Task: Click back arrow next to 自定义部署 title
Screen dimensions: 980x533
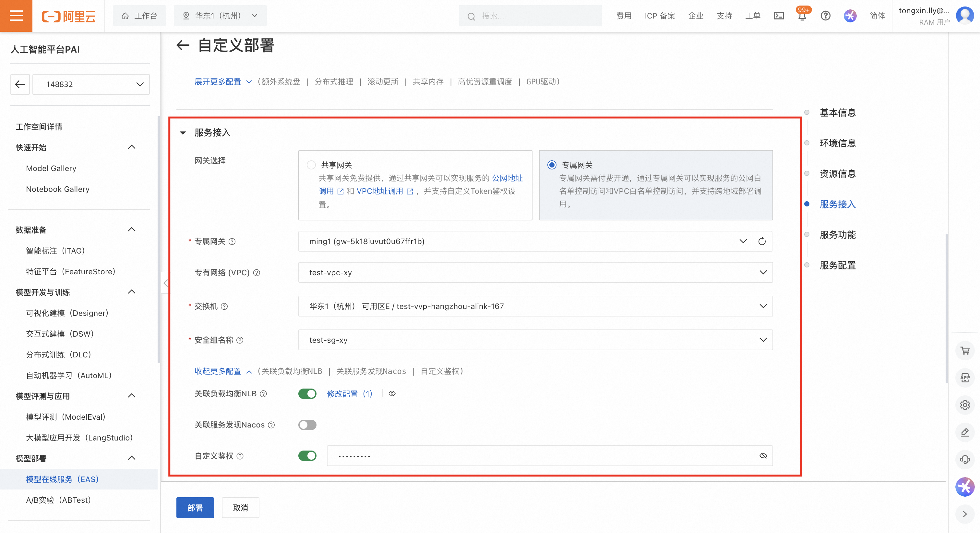Action: coord(183,45)
